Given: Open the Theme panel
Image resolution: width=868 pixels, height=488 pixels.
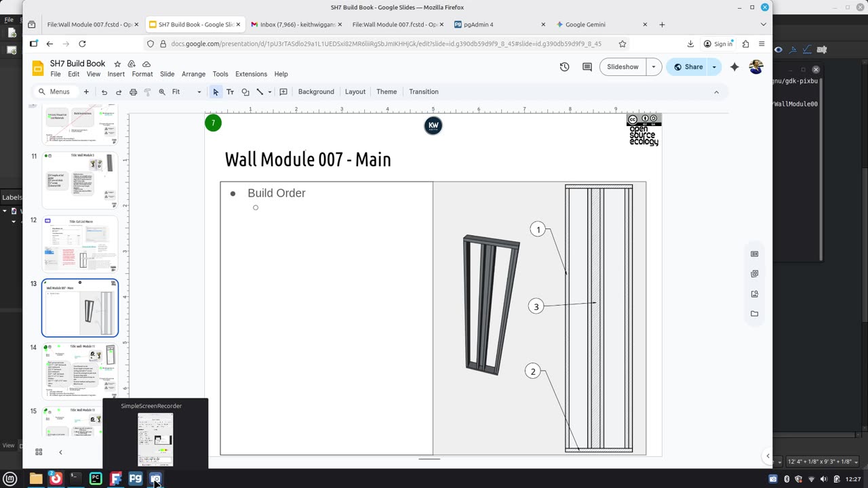Looking at the screenshot, I should (387, 91).
